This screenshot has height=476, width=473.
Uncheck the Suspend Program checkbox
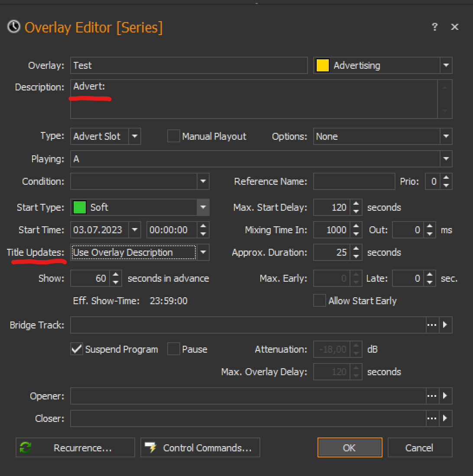click(x=77, y=349)
